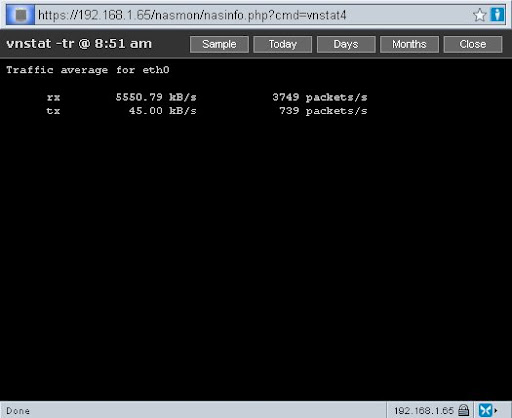The width and height of the screenshot is (512, 418).
Task: View the Months traffic report
Action: (x=409, y=44)
